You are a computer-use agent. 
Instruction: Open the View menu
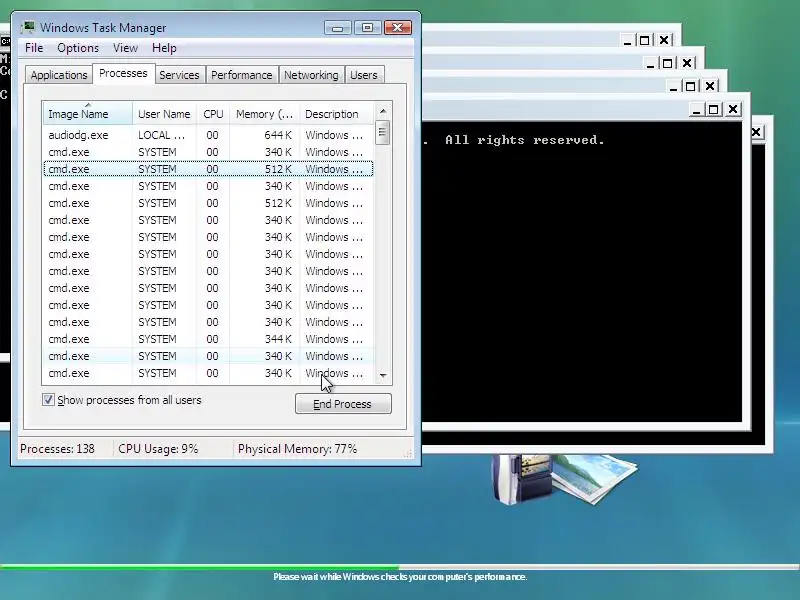click(126, 48)
